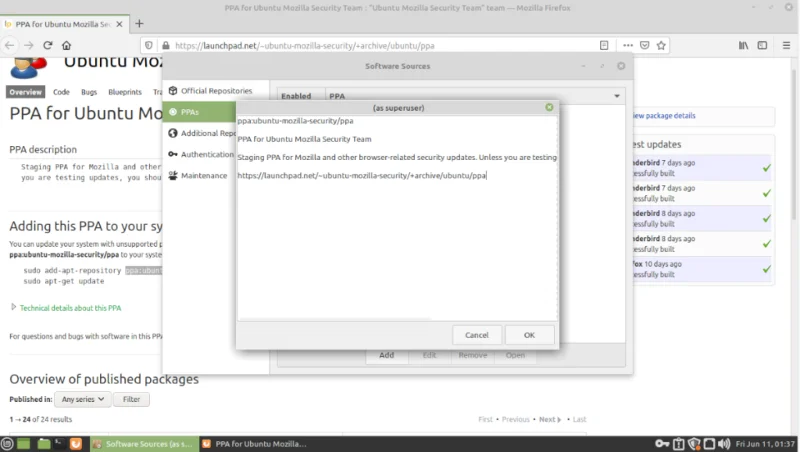This screenshot has width=800, height=452.
Task: Click the Firefox back arrow
Action: coord(10,45)
